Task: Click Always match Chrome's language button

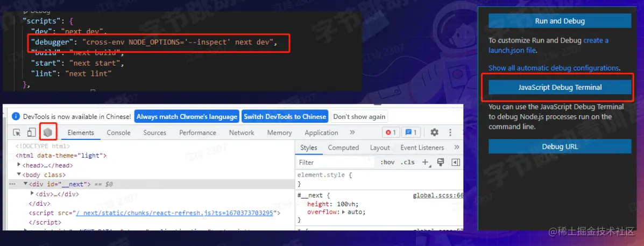Action: coord(187,117)
